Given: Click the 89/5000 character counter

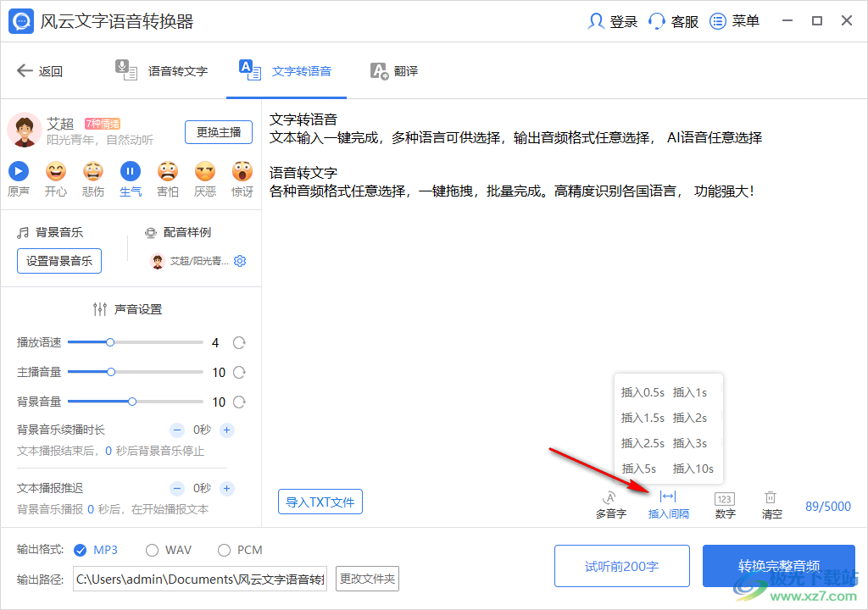Looking at the screenshot, I should click(827, 507).
